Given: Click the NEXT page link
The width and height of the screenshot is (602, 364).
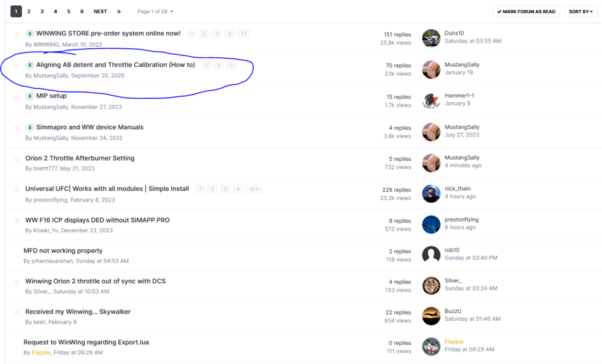Looking at the screenshot, I should [x=100, y=11].
